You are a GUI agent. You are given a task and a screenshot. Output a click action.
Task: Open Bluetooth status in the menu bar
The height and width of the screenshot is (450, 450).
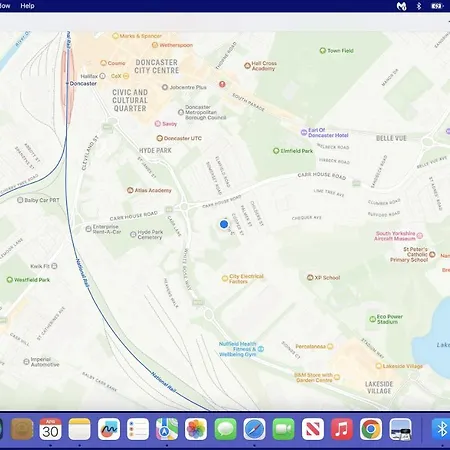coord(419,6)
